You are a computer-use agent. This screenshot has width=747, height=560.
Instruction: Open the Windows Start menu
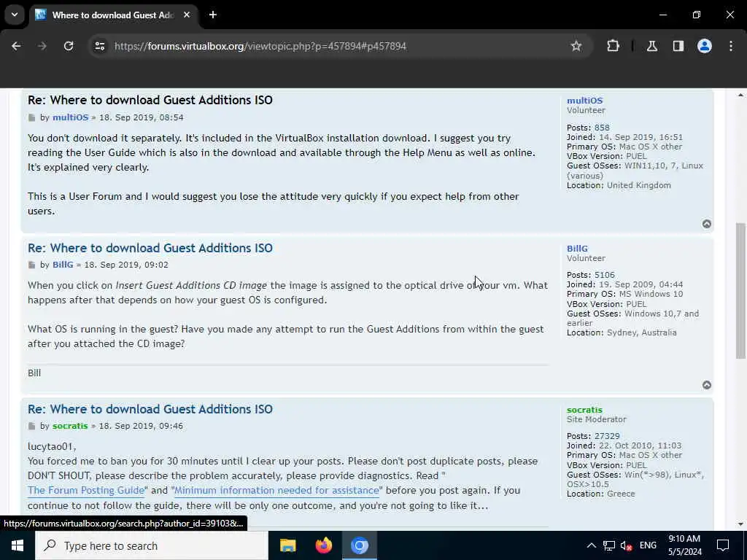tap(18, 545)
